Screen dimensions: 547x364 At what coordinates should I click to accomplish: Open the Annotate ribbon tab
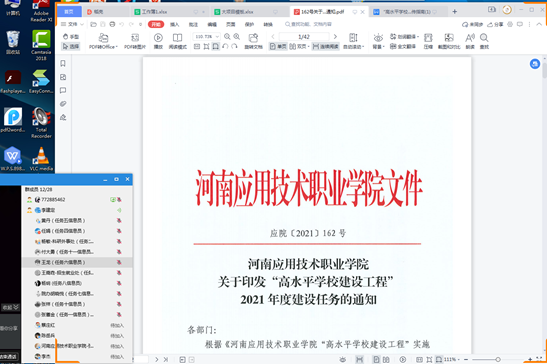[x=193, y=24]
